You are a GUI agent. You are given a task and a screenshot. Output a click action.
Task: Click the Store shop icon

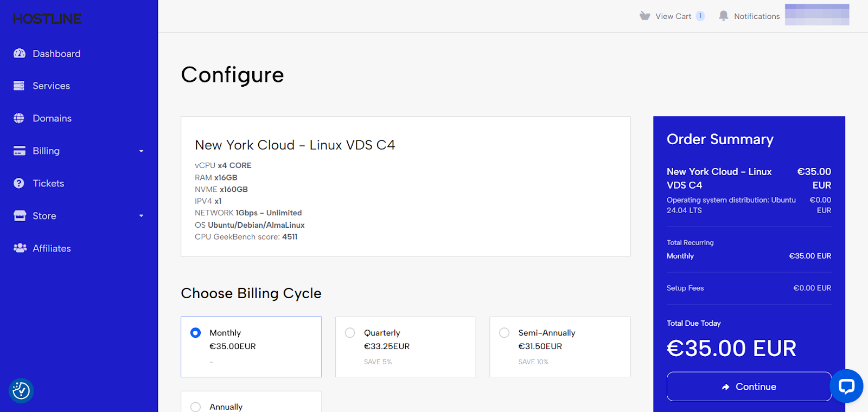point(20,216)
